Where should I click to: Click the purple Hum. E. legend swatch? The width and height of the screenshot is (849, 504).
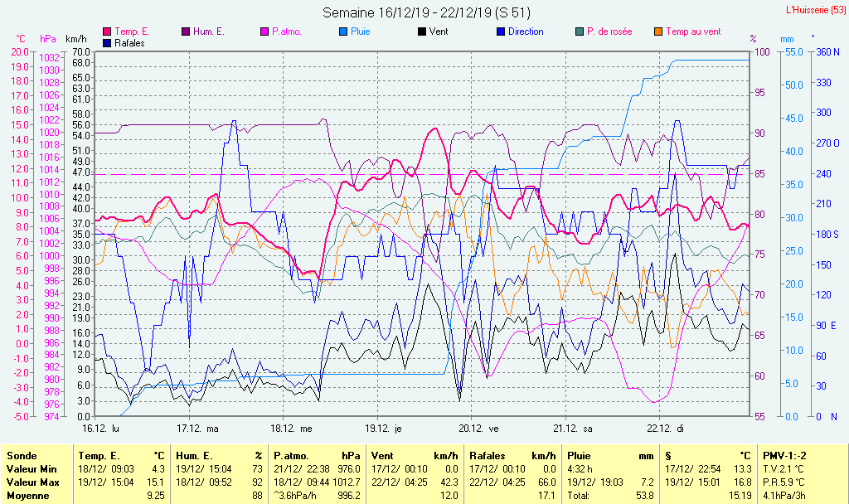click(186, 32)
